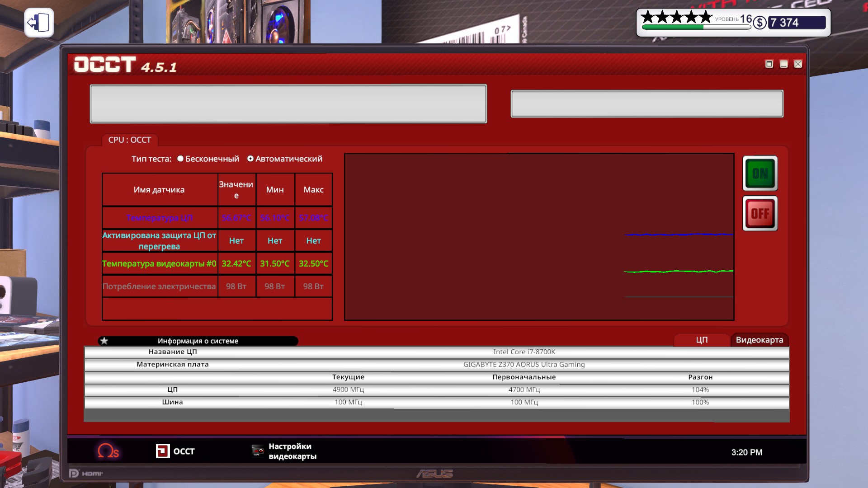Switch to the Видеокарта tab

coord(759,340)
